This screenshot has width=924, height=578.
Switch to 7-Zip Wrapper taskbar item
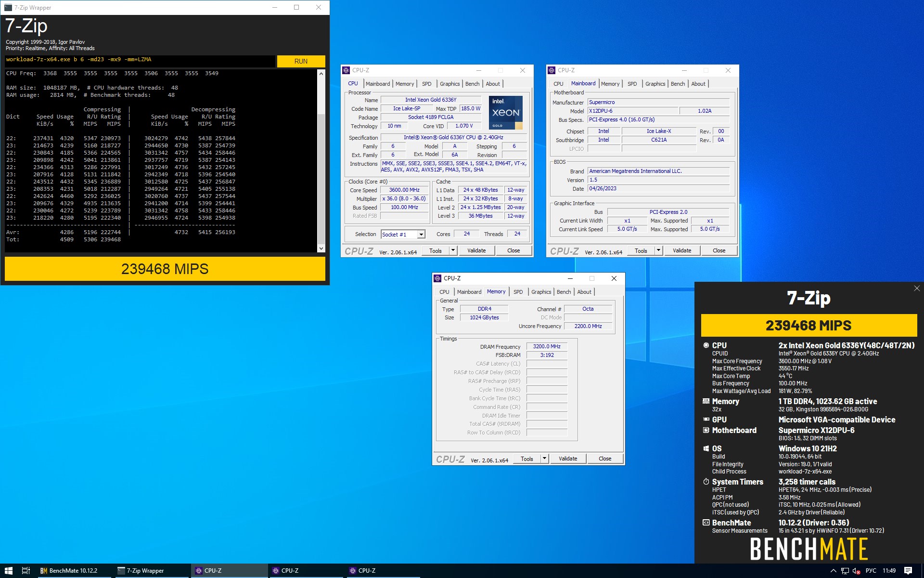tap(151, 571)
